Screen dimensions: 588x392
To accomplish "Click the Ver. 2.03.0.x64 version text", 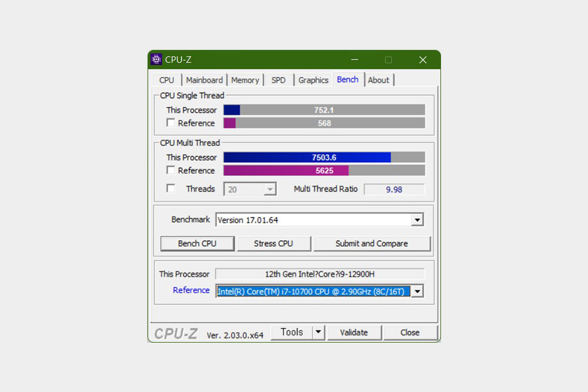I will (235, 335).
